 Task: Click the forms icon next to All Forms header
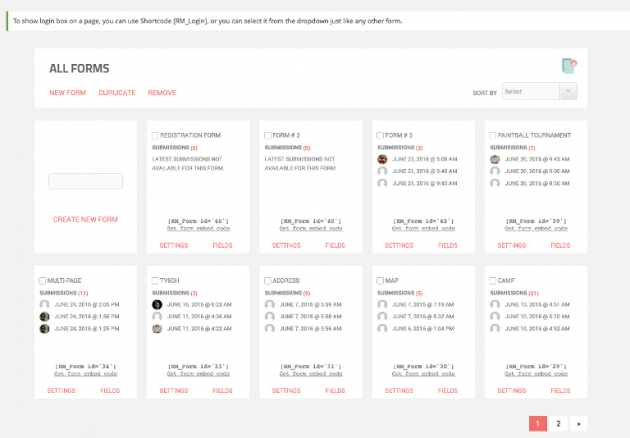569,66
